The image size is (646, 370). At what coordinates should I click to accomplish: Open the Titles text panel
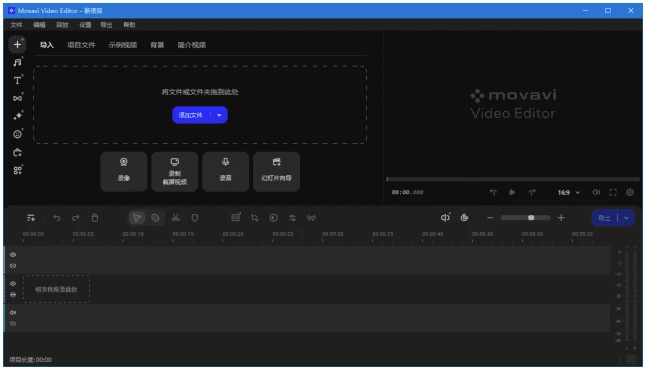coord(17,80)
